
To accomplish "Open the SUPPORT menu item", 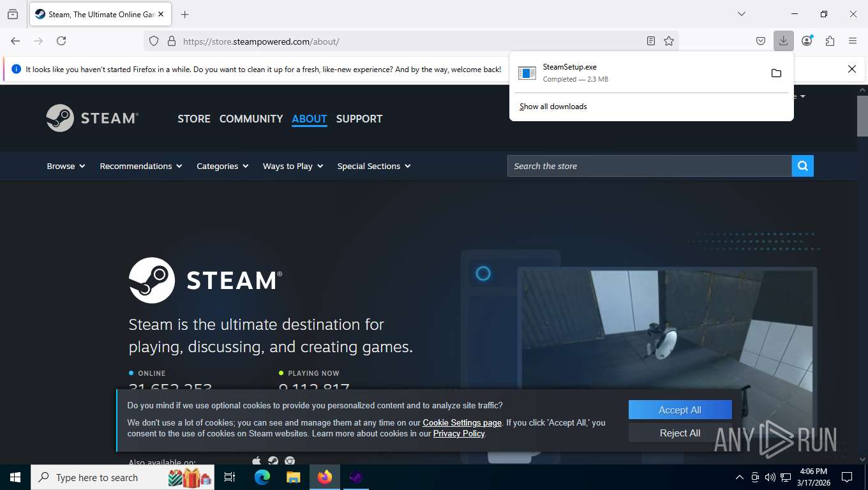I will [359, 119].
